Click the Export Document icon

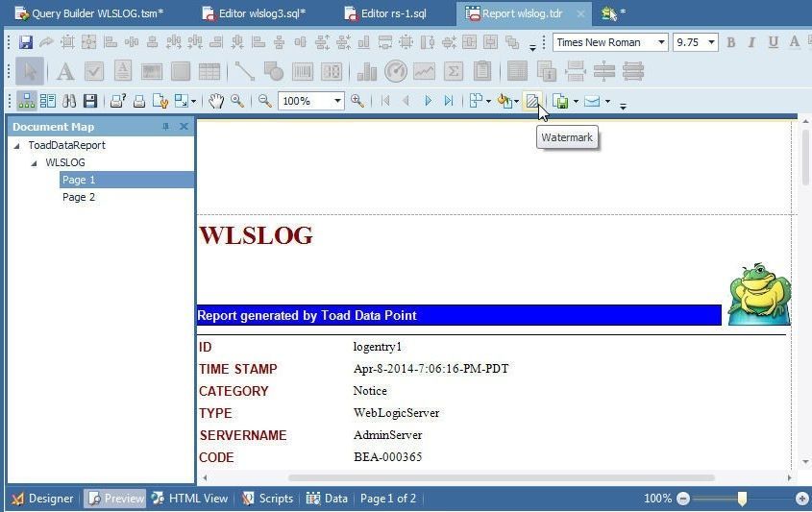[x=560, y=101]
